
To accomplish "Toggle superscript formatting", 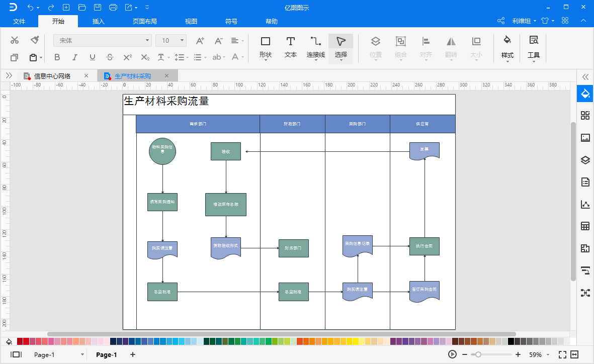I will coord(128,57).
